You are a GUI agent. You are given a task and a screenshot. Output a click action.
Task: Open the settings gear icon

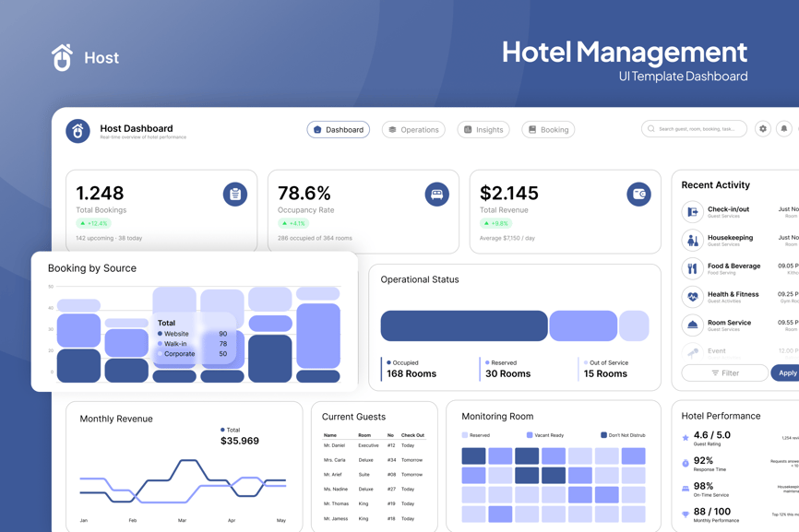pyautogui.click(x=763, y=129)
